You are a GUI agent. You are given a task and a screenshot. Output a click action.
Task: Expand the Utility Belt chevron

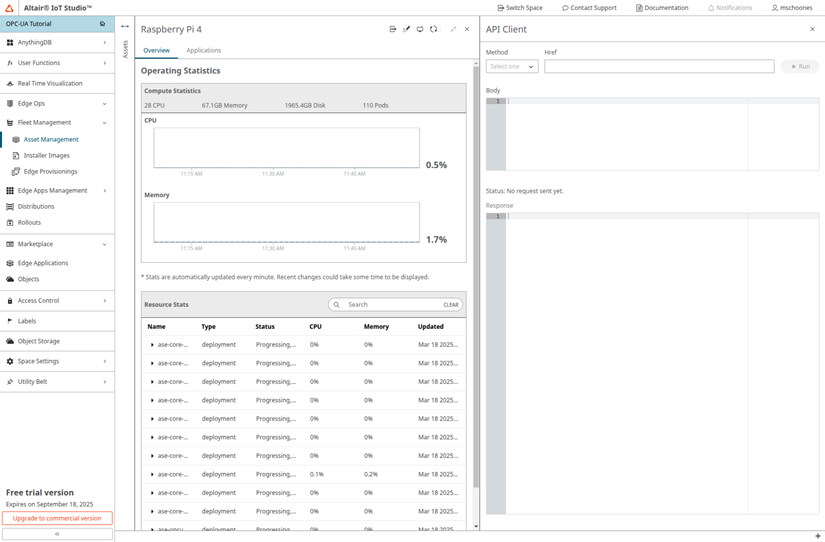(105, 382)
